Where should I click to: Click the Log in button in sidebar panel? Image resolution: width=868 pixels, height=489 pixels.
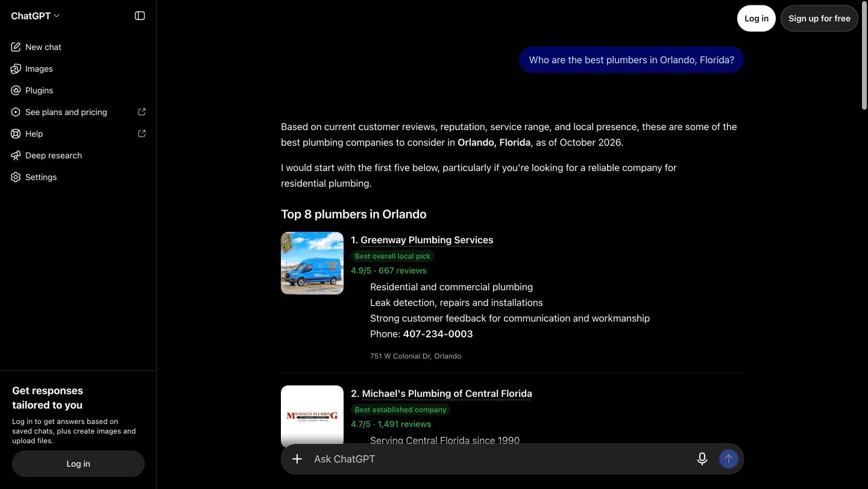click(78, 464)
